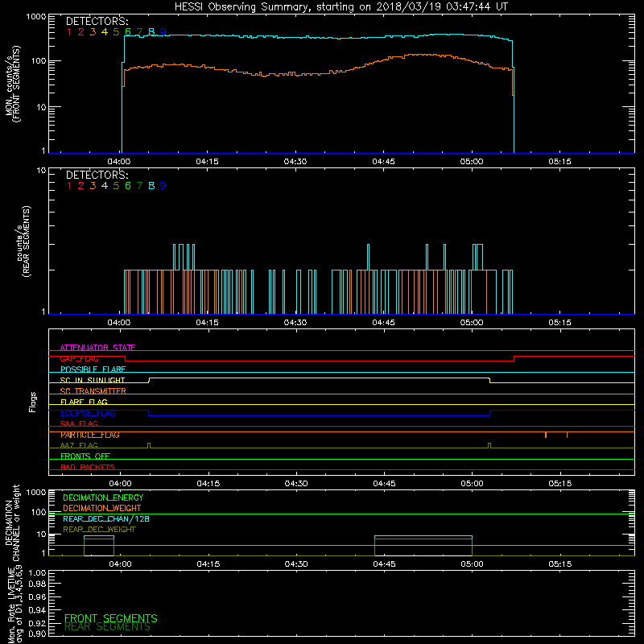Click 1000 y-axis value of decimation plot
The height and width of the screenshot is (644, 644).
36,493
